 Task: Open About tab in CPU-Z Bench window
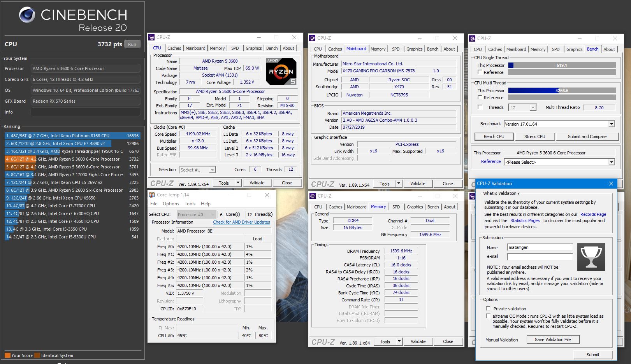click(609, 49)
